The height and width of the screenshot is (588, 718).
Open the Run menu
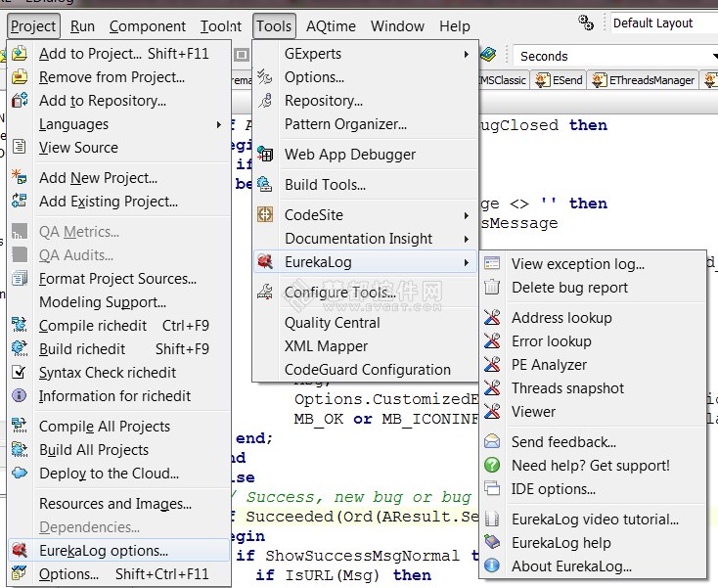pyautogui.click(x=82, y=26)
